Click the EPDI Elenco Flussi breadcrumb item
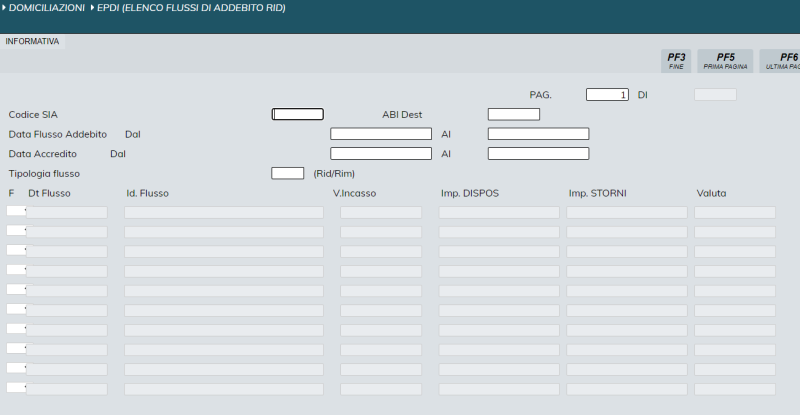Image resolution: width=800 pixels, height=415 pixels. click(190, 8)
